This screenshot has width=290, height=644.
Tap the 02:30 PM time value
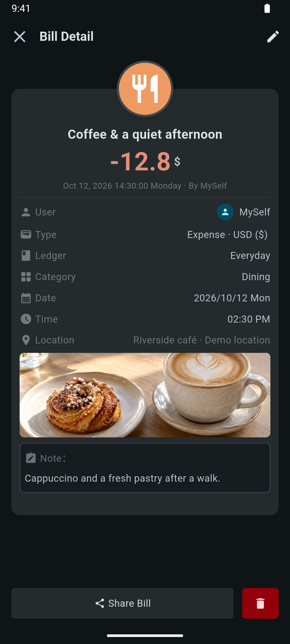249,319
